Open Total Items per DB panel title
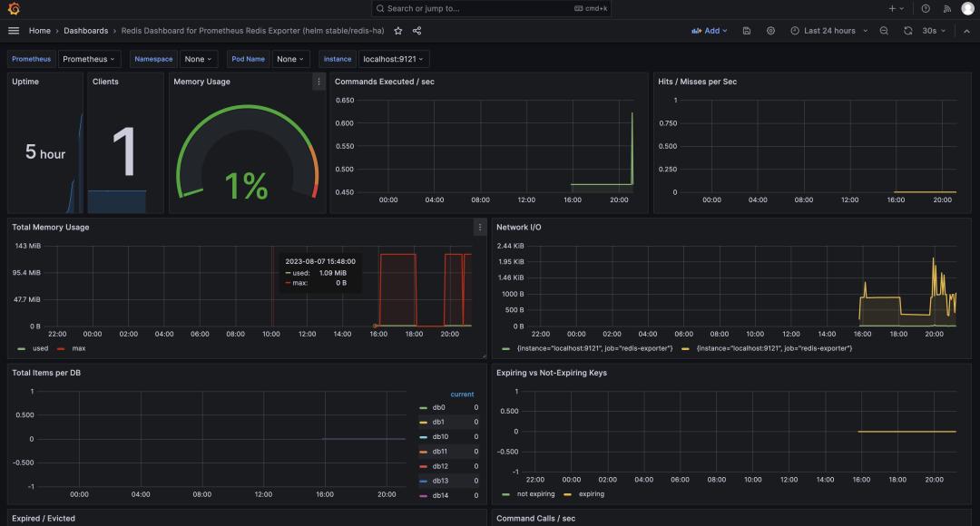The image size is (980, 526). pyautogui.click(x=46, y=373)
